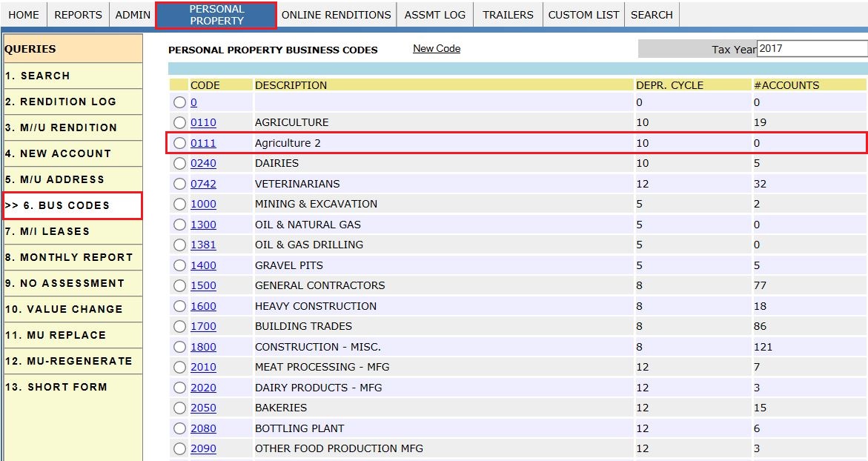Click the New Code link

pyautogui.click(x=437, y=49)
